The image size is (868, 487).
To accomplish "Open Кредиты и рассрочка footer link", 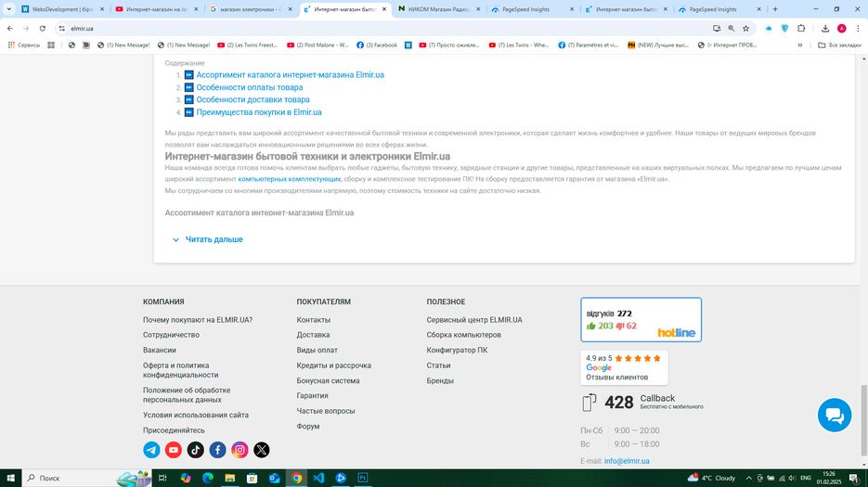I will pos(334,365).
